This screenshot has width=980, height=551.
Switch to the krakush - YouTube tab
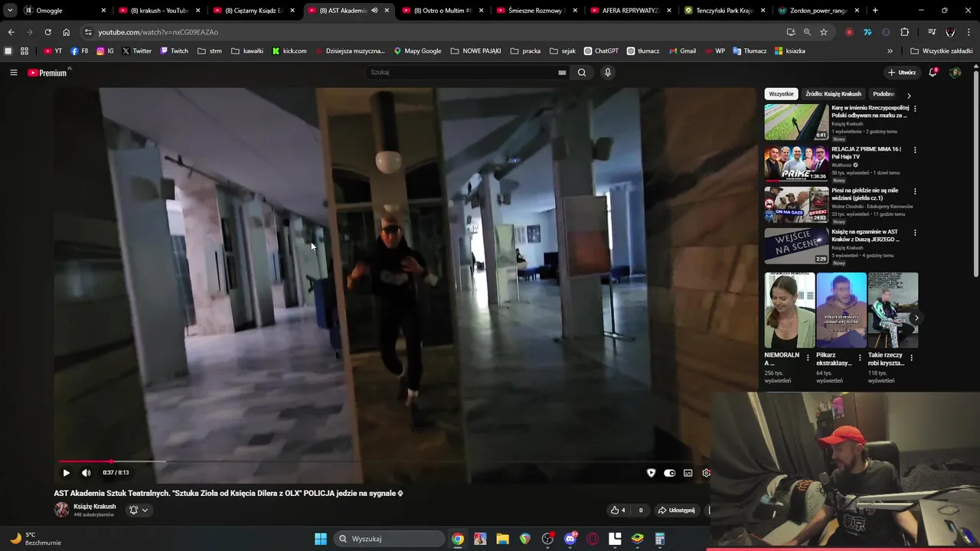tap(159, 11)
